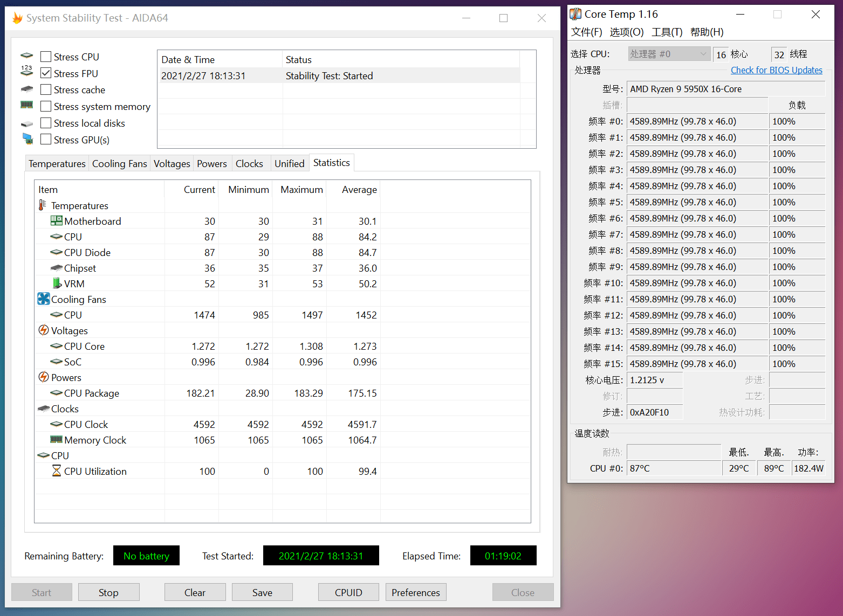Click the CPU Diode row icon
Viewport: 843px width, 616px height.
[56, 252]
